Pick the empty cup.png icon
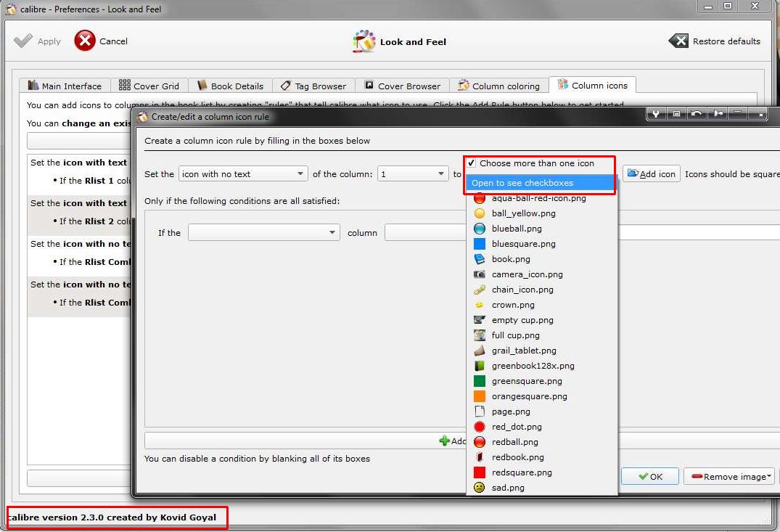This screenshot has width=780, height=532. tap(541, 320)
